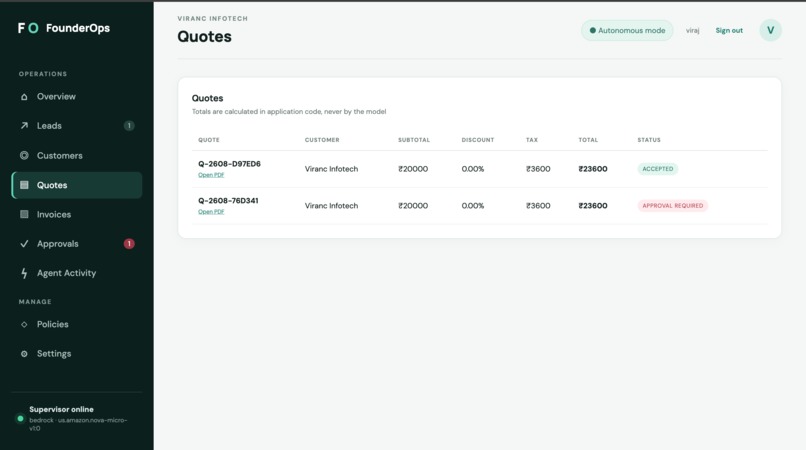Click the Agent Activity lightning icon
806x450 pixels.
(24, 273)
